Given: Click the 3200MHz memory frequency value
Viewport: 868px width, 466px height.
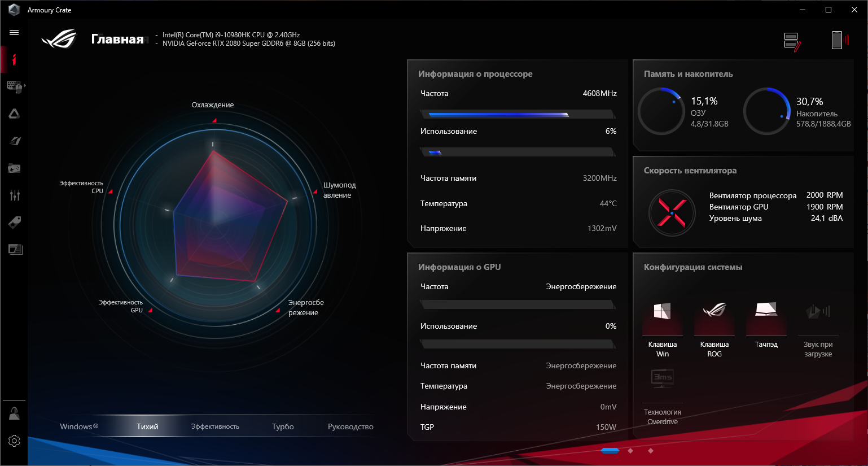Looking at the screenshot, I should click(599, 178).
